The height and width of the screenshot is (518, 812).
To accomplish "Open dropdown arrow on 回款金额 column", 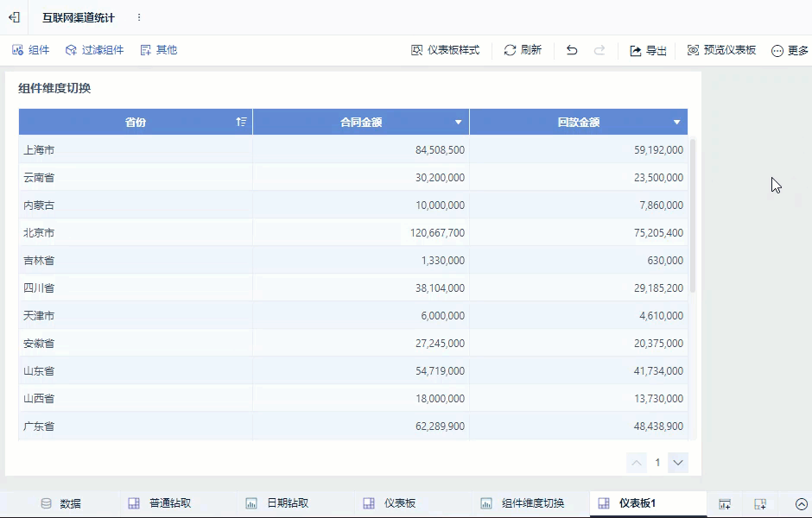I will 677,122.
